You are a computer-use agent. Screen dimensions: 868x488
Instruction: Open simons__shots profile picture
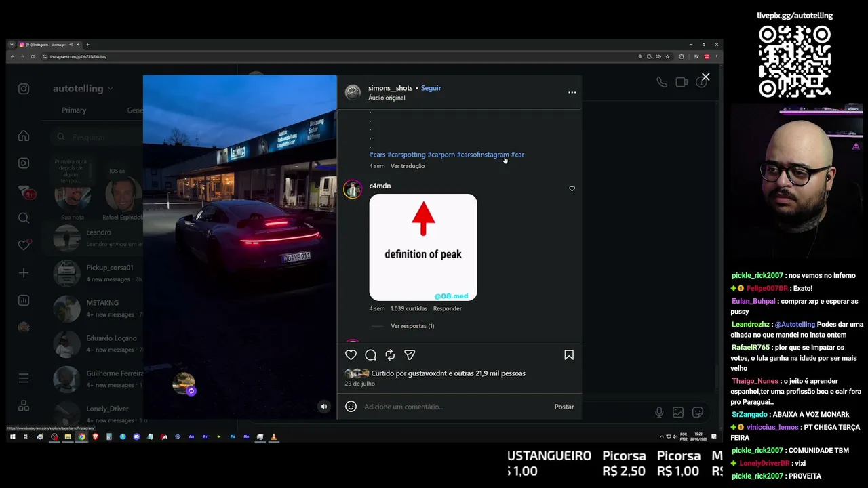[353, 93]
